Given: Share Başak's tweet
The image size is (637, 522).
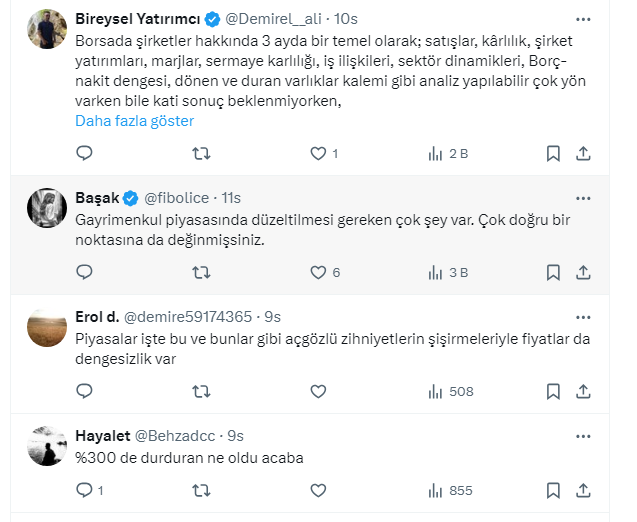Looking at the screenshot, I should (x=585, y=272).
